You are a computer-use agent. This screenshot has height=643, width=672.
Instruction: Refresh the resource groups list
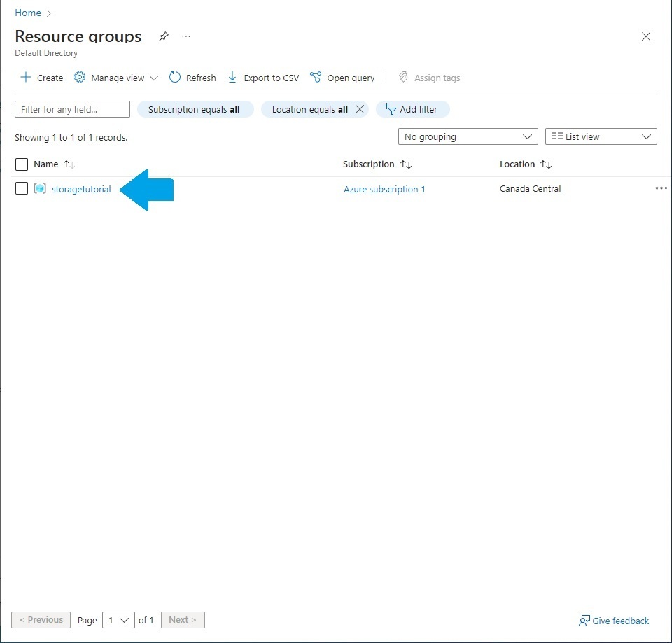point(192,78)
